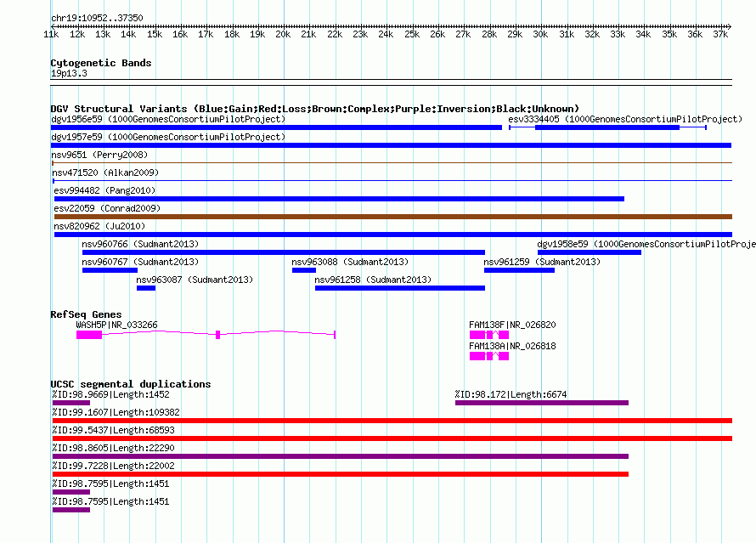
Task: Select segmental duplication Length:6674 bar
Action: 542,403
